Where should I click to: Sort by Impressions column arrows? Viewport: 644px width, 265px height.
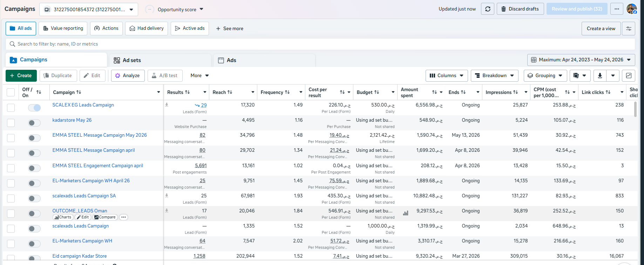pos(516,92)
